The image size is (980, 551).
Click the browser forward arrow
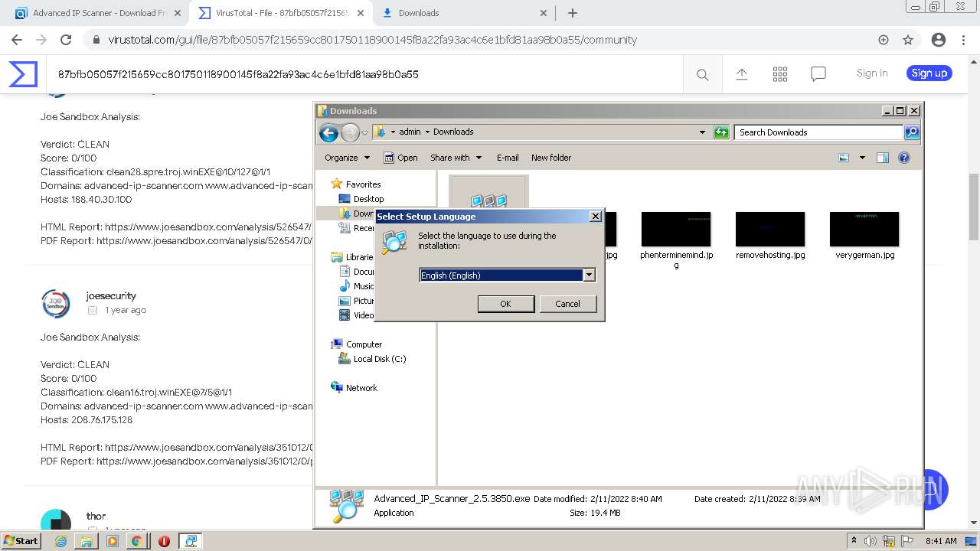coord(41,40)
